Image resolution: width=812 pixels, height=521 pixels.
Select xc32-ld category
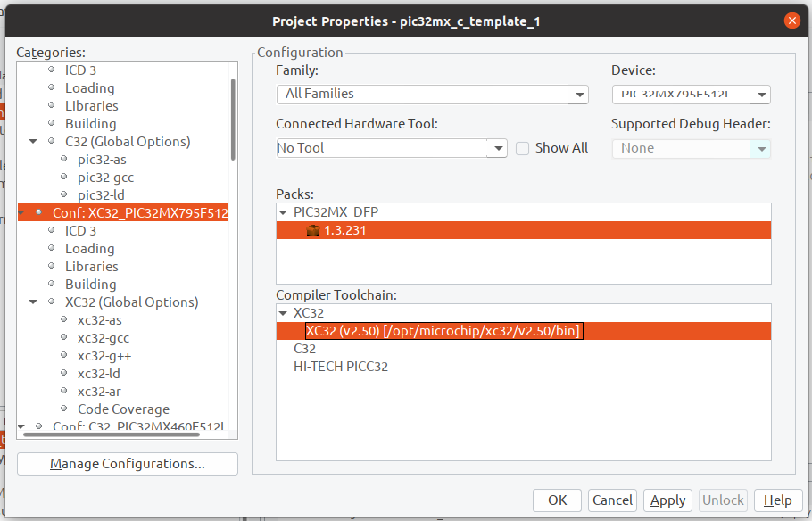click(99, 374)
